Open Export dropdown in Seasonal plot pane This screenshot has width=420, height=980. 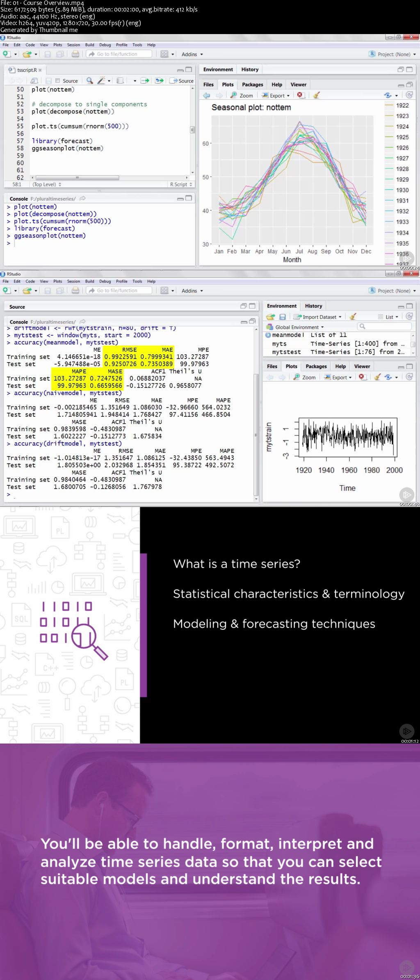tap(276, 95)
